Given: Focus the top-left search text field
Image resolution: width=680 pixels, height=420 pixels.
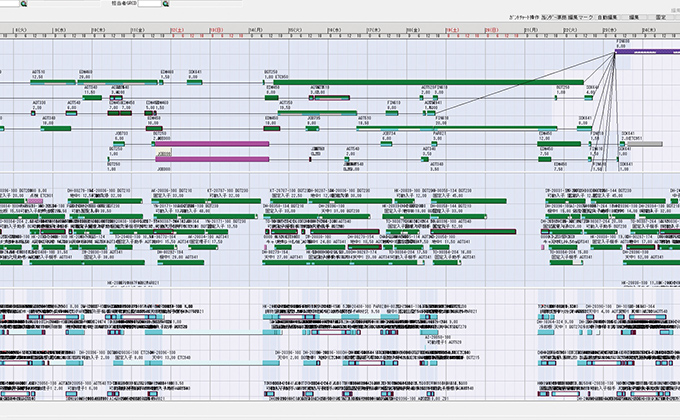Looking at the screenshot, I should click(x=10, y=4).
